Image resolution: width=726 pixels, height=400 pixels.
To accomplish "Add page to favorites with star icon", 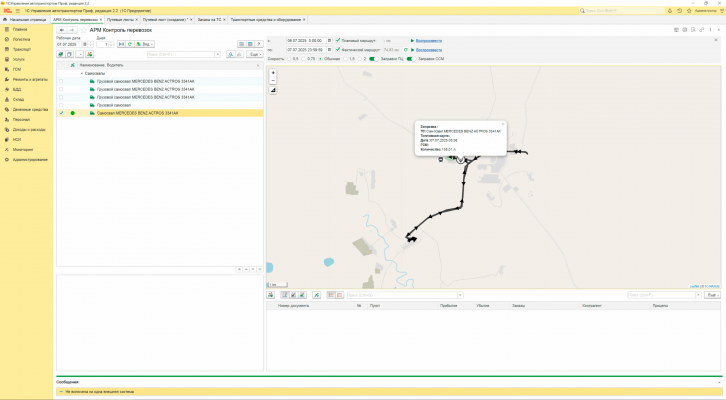I will [84, 30].
